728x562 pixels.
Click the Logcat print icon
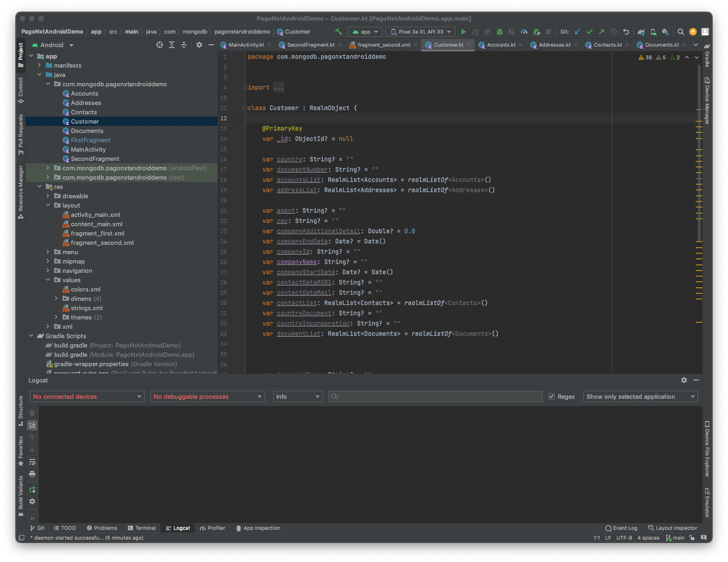click(x=32, y=474)
